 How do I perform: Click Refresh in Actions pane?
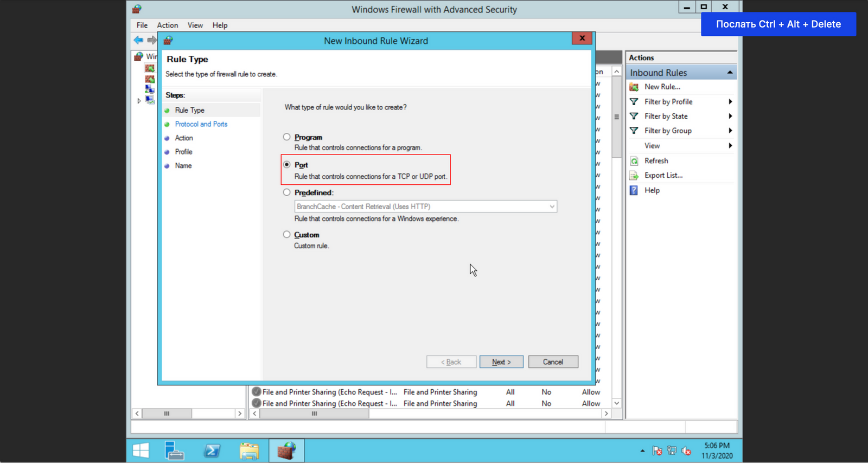click(x=656, y=161)
